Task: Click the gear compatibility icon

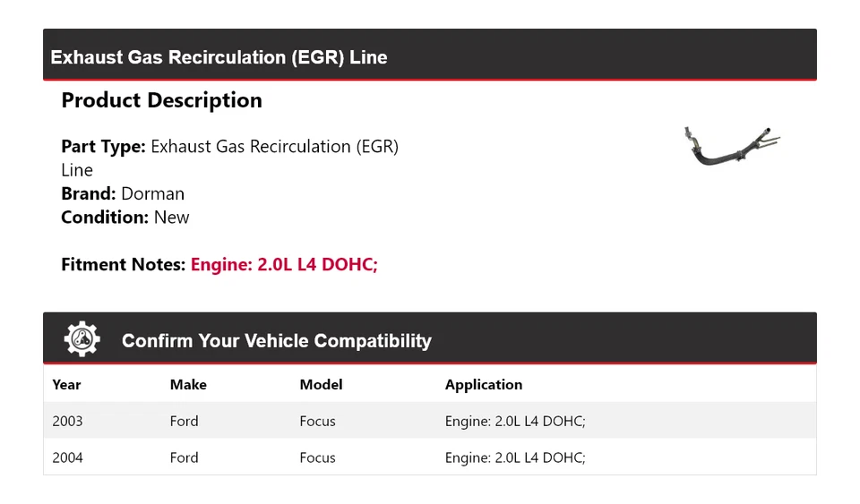Action: point(82,339)
